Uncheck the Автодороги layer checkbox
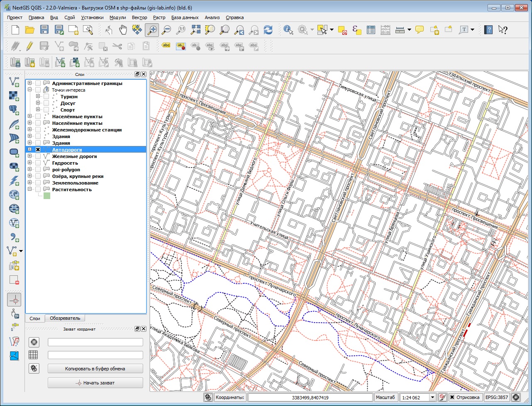 (x=37, y=149)
